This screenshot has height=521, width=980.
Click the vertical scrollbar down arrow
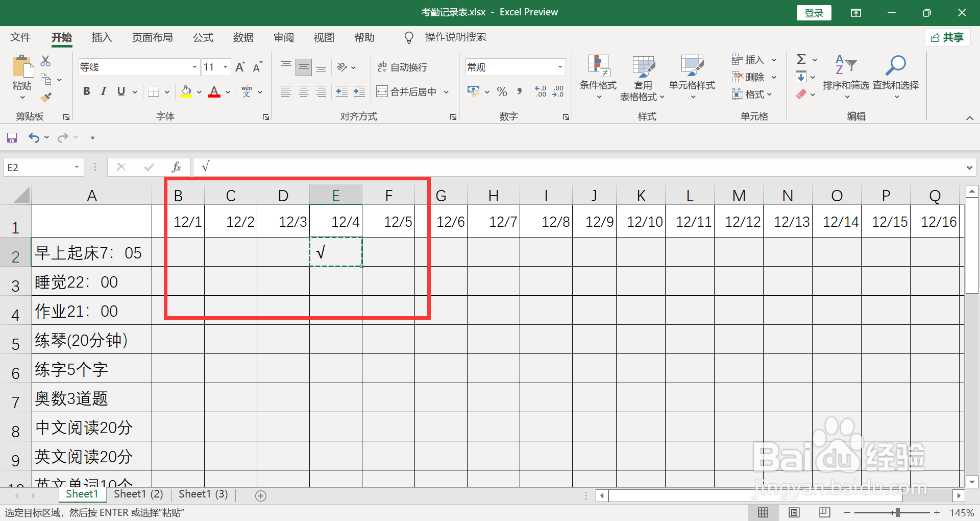pyautogui.click(x=972, y=482)
